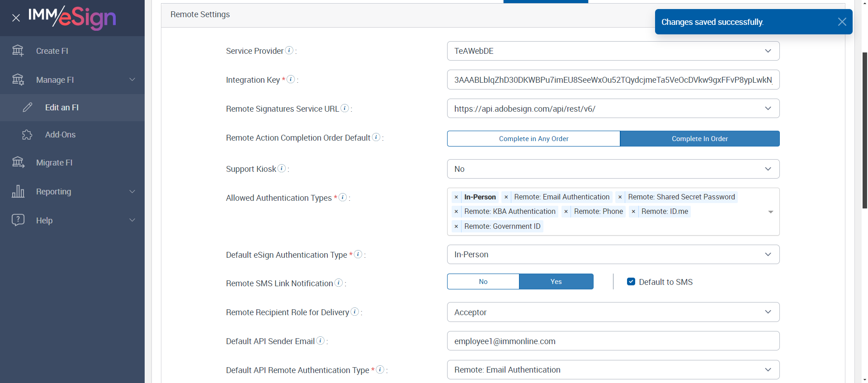Click the Add-Ons puzzle piece icon

pos(27,135)
